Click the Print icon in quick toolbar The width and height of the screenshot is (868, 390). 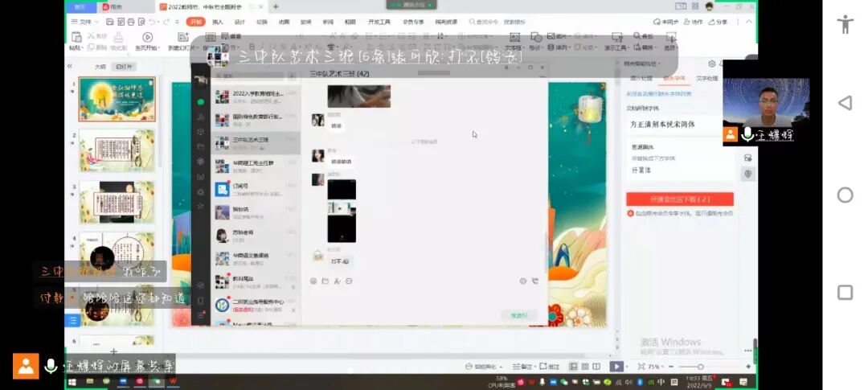130,22
